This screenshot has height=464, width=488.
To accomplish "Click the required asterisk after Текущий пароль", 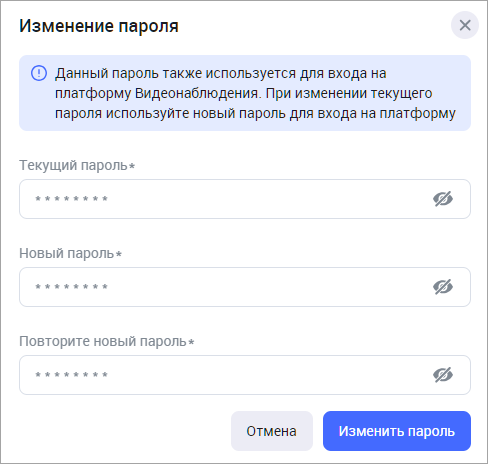I will pos(132,166).
